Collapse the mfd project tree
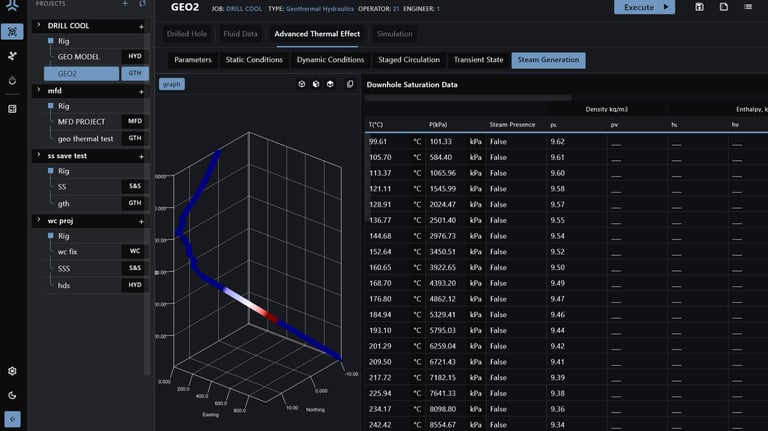The height and width of the screenshot is (431, 768). point(39,90)
